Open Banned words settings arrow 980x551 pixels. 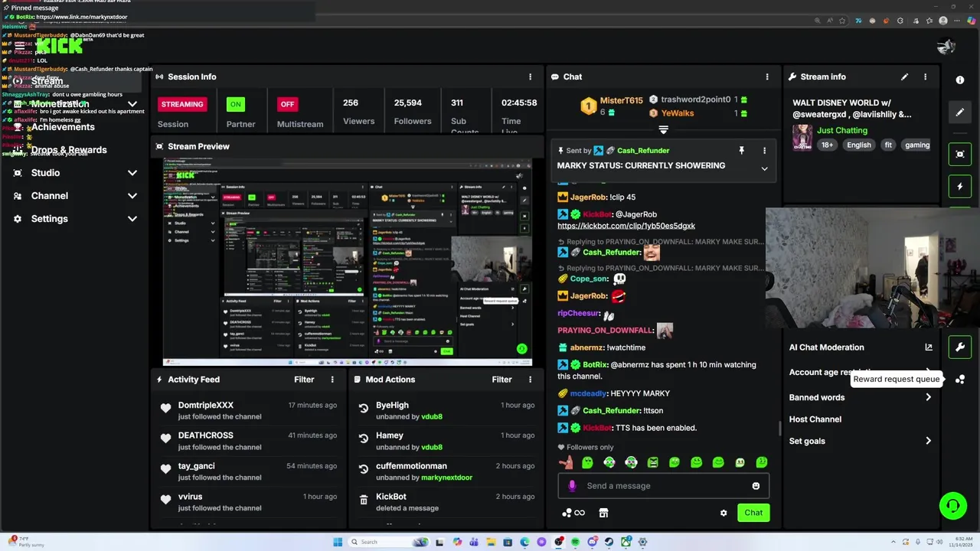pyautogui.click(x=929, y=397)
